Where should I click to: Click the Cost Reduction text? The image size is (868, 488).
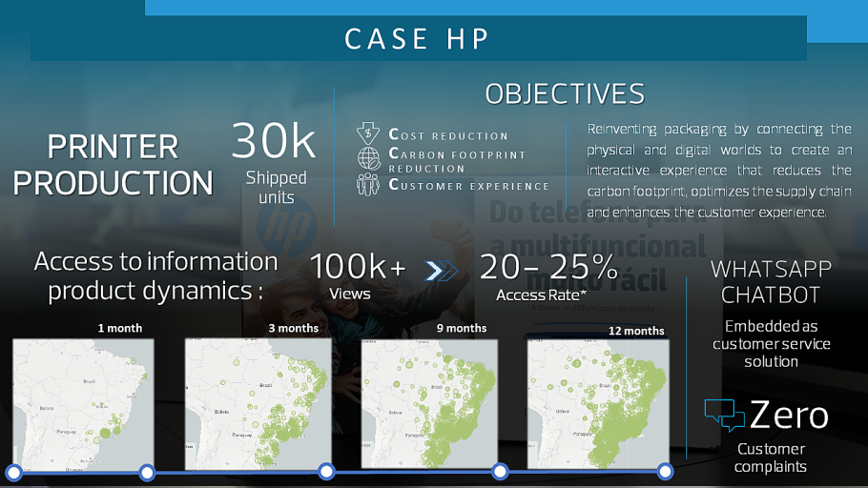pyautogui.click(x=448, y=134)
